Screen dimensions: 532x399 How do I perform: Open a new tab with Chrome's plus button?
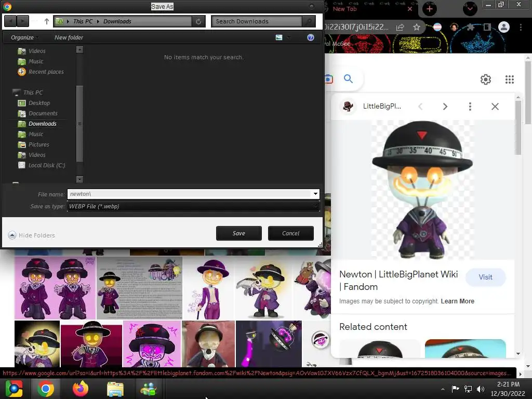pyautogui.click(x=429, y=9)
